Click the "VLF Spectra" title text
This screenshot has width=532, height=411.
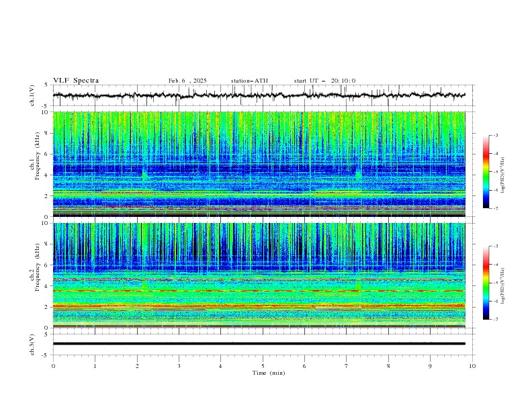point(76,81)
